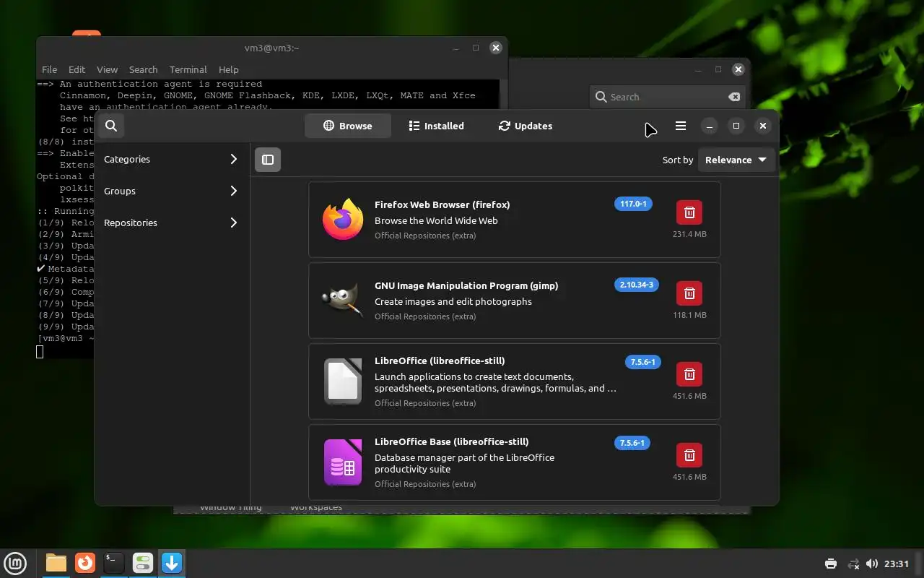Expand the Groups row
Image resolution: width=924 pixels, height=578 pixels.
coord(171,191)
